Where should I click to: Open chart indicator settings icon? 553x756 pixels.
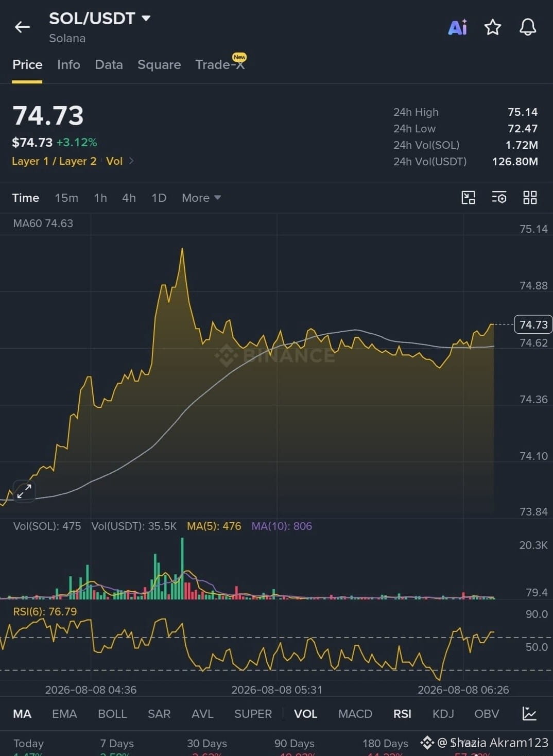pos(499,198)
